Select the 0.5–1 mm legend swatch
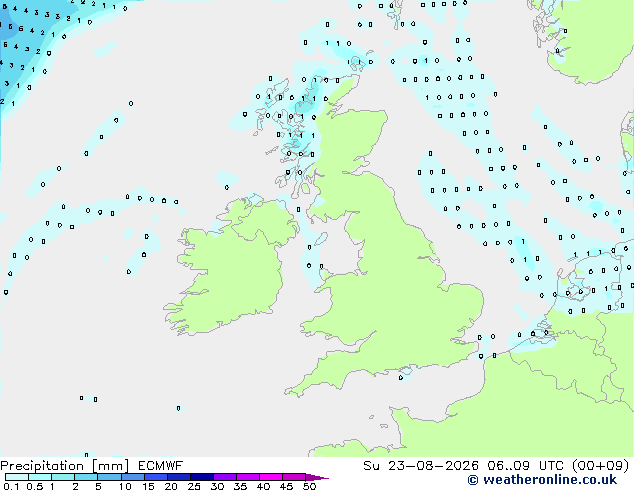Screen dimensions: 634x490 (40, 477)
